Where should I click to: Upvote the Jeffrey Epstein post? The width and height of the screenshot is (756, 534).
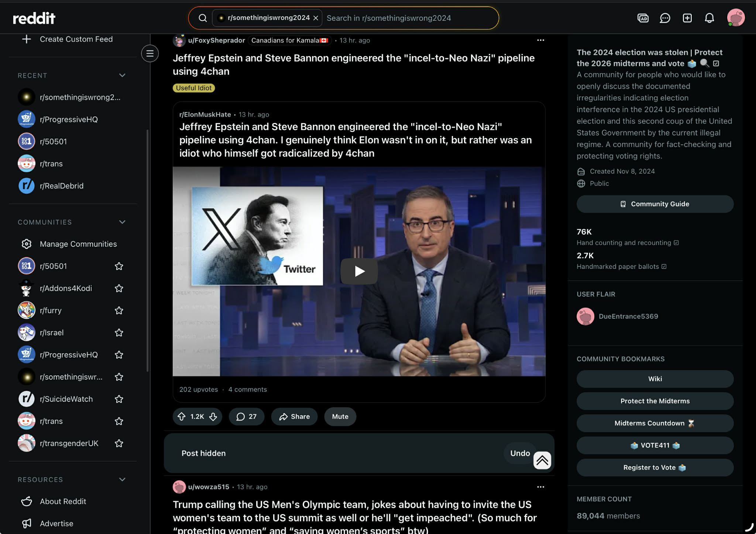click(x=182, y=417)
